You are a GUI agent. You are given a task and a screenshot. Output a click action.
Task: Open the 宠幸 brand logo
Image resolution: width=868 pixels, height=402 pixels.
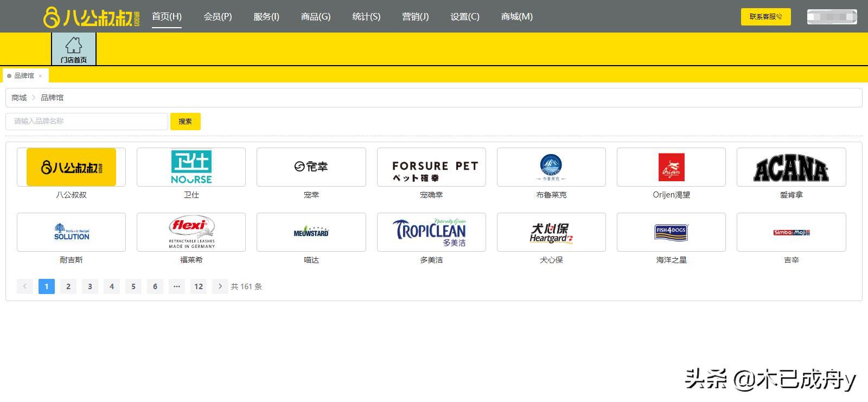tap(311, 167)
